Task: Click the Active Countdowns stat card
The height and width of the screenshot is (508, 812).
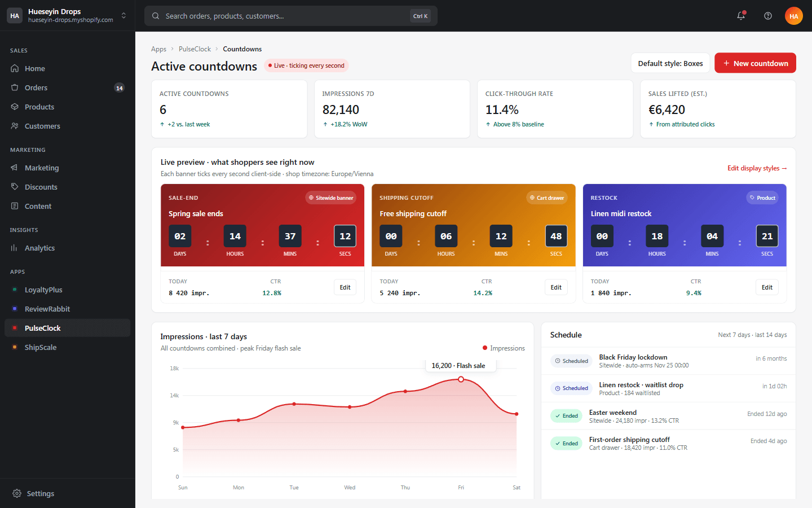Action: (x=229, y=109)
